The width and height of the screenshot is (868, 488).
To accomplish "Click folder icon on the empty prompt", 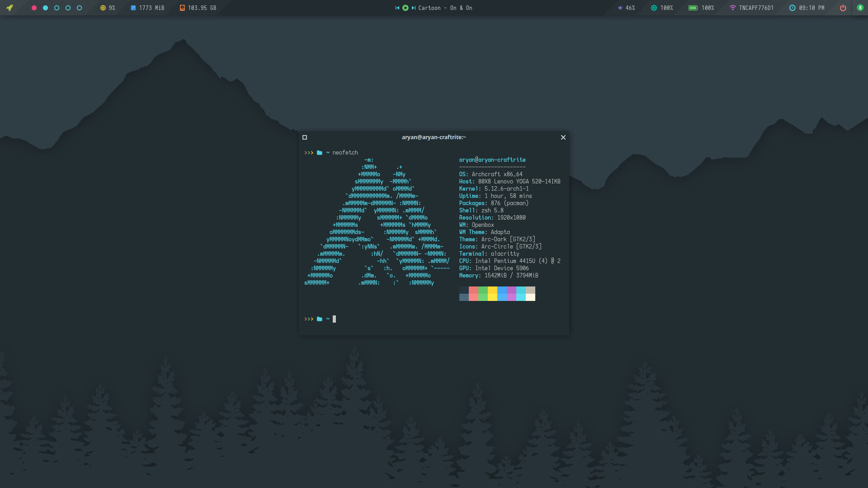I will 320,319.
